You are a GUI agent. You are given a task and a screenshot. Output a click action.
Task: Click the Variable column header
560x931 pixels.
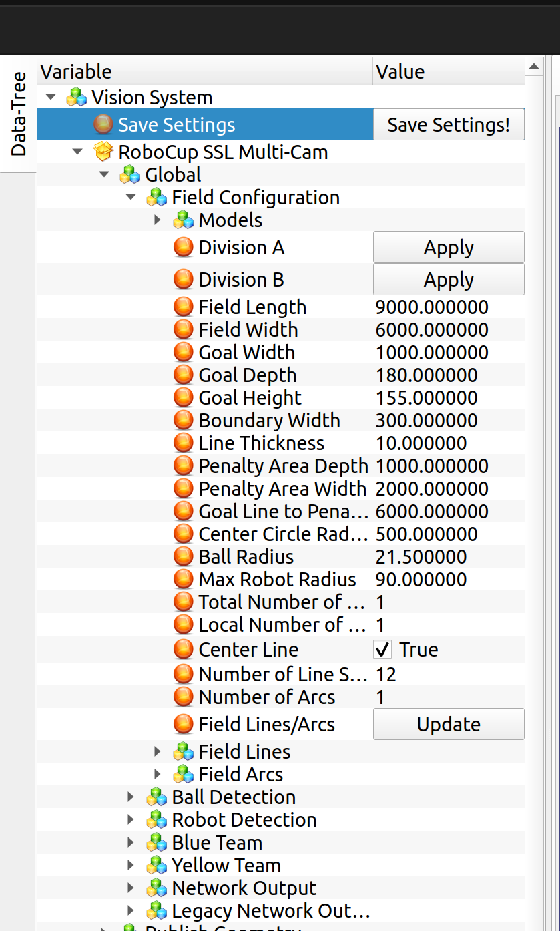(205, 71)
